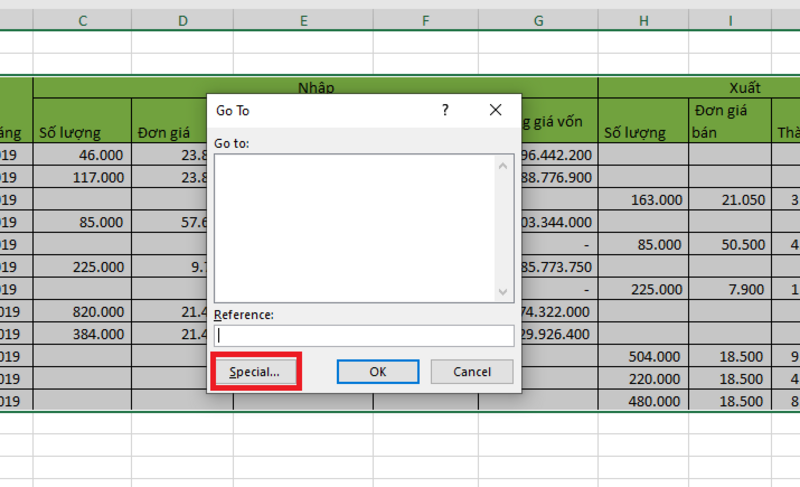Select column H header
The image size is (800, 487).
click(x=643, y=20)
